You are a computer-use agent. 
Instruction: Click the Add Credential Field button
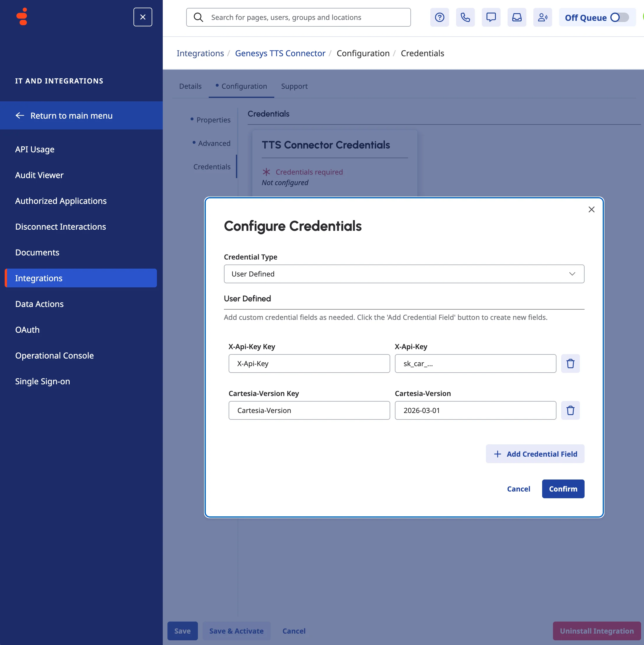click(x=535, y=454)
